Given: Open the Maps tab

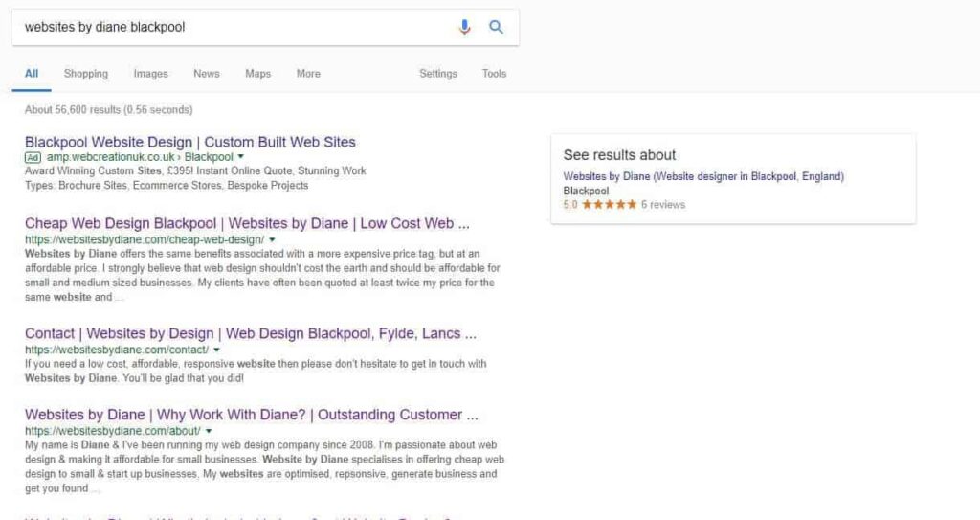Looking at the screenshot, I should point(257,73).
